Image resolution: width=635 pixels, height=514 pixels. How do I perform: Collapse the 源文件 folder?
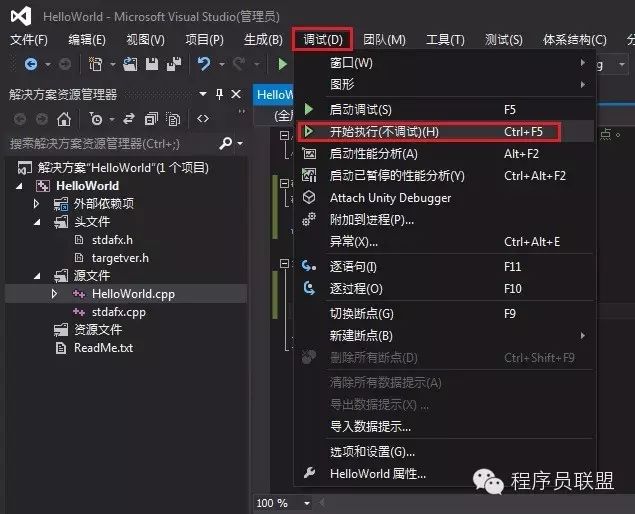(37, 276)
